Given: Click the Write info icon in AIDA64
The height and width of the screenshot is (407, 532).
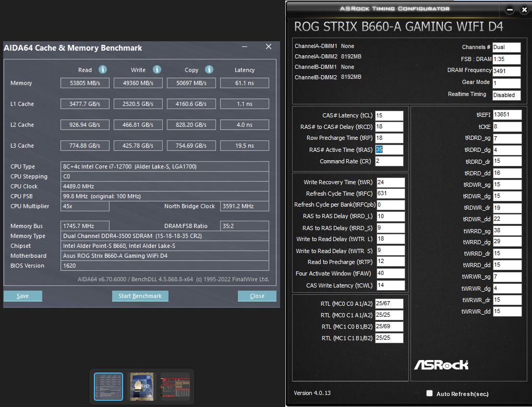Looking at the screenshot, I should (x=157, y=69).
